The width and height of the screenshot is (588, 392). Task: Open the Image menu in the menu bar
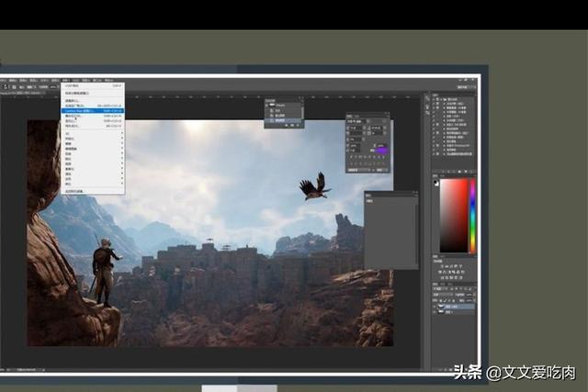pyautogui.click(x=23, y=80)
